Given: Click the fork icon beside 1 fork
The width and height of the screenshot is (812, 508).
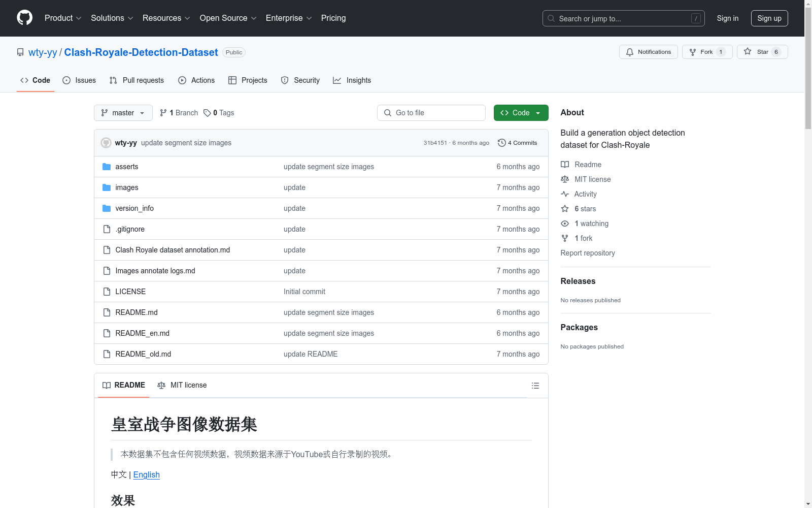Looking at the screenshot, I should click(x=565, y=238).
